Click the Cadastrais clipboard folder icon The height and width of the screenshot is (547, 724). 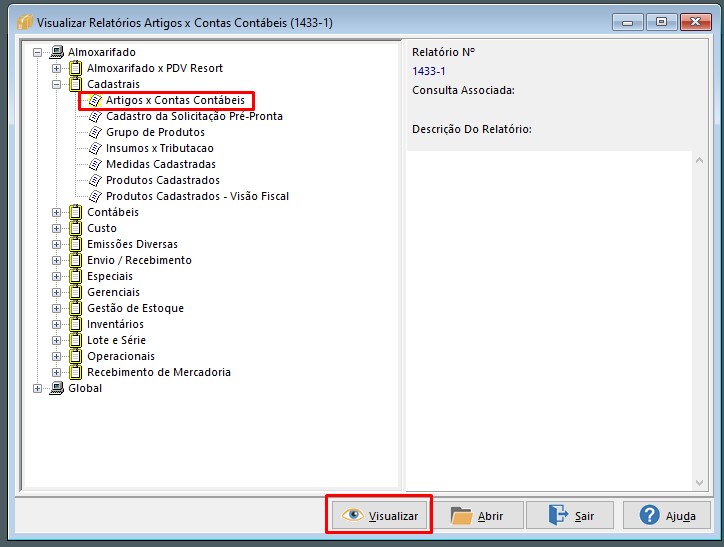click(x=75, y=84)
